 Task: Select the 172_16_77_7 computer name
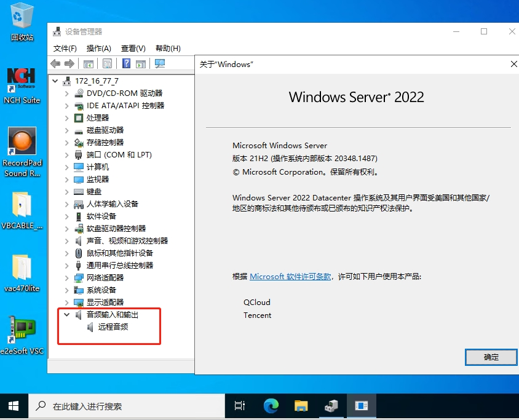click(97, 81)
